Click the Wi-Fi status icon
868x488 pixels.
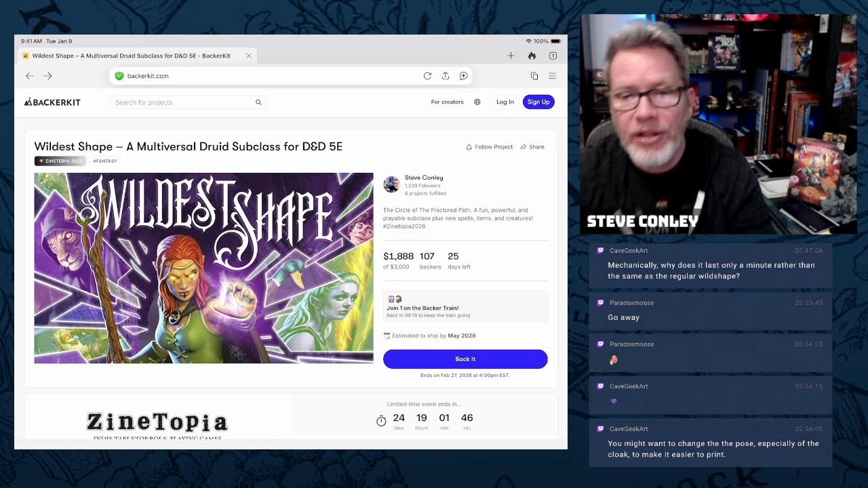528,41
